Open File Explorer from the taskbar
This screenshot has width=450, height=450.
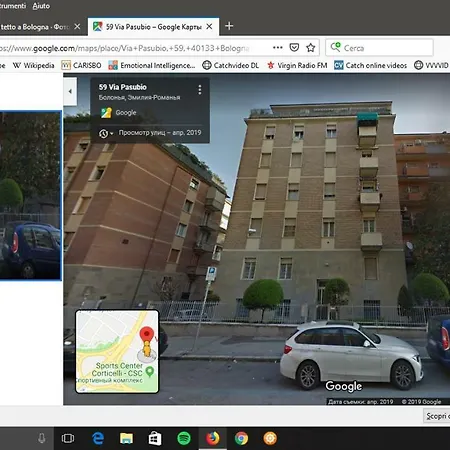[x=126, y=438]
